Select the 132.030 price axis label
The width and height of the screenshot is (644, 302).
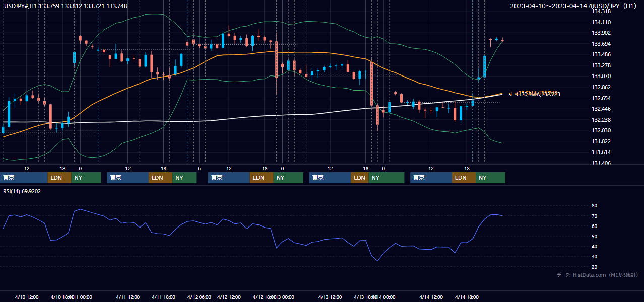[x=602, y=130]
